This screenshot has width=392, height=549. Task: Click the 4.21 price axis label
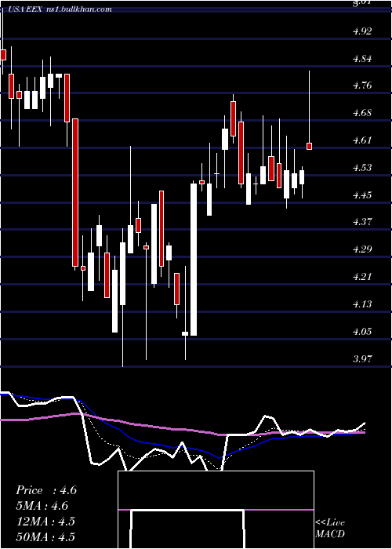(362, 277)
